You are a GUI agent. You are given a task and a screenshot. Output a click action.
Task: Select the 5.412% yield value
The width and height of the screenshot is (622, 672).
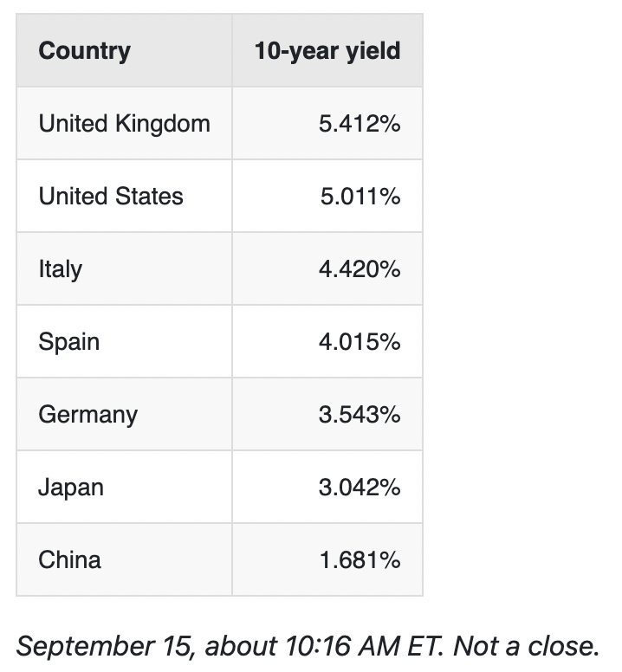[x=360, y=124]
